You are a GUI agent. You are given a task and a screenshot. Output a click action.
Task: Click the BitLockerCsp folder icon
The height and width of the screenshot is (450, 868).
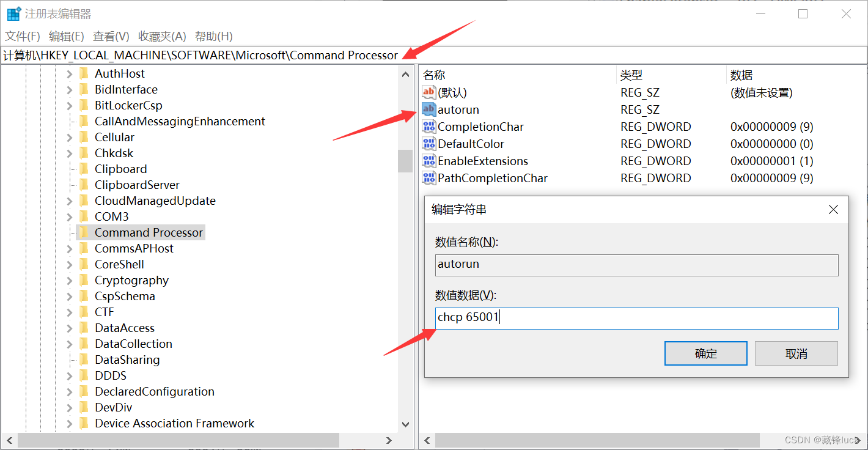(x=84, y=105)
